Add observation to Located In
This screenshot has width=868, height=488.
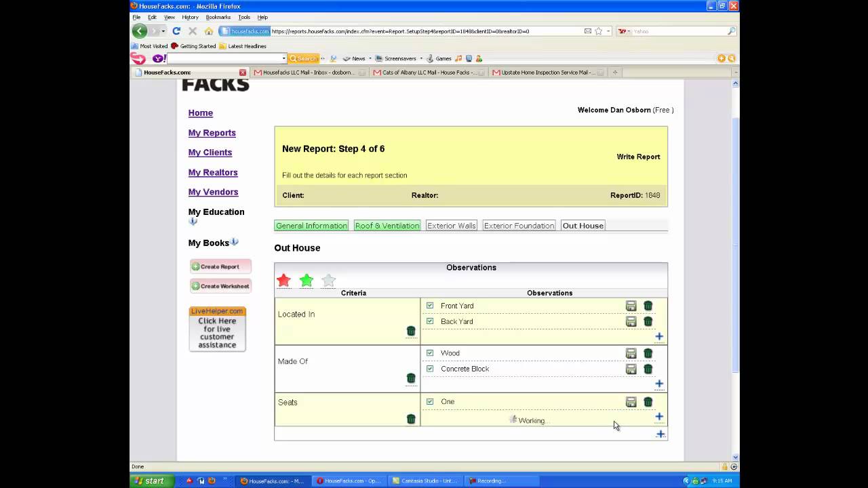click(x=658, y=336)
